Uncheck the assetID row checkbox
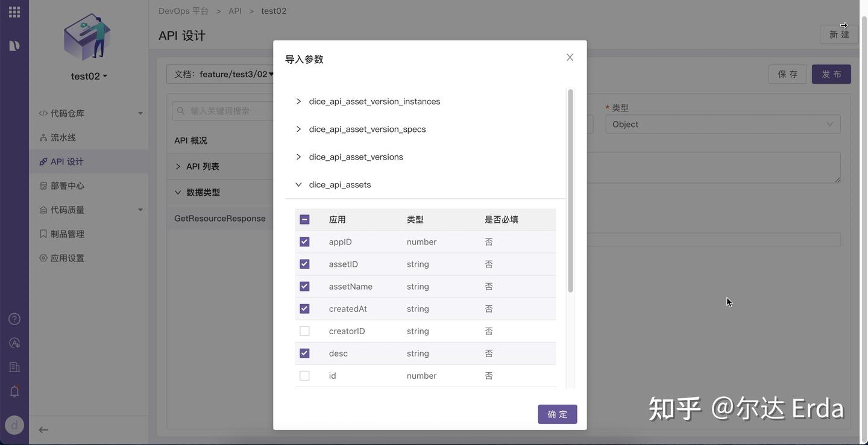868x445 pixels. click(x=304, y=264)
